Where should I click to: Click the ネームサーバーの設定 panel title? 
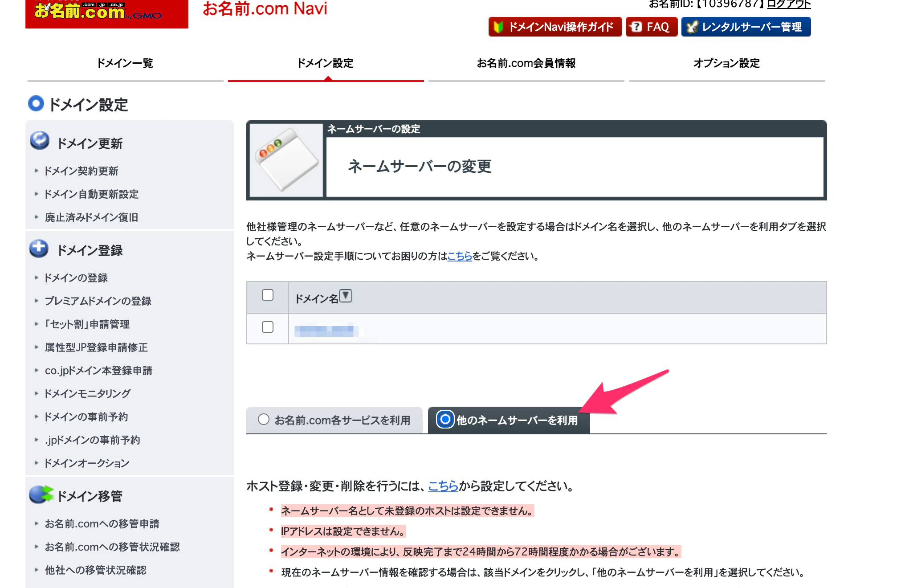(x=374, y=129)
